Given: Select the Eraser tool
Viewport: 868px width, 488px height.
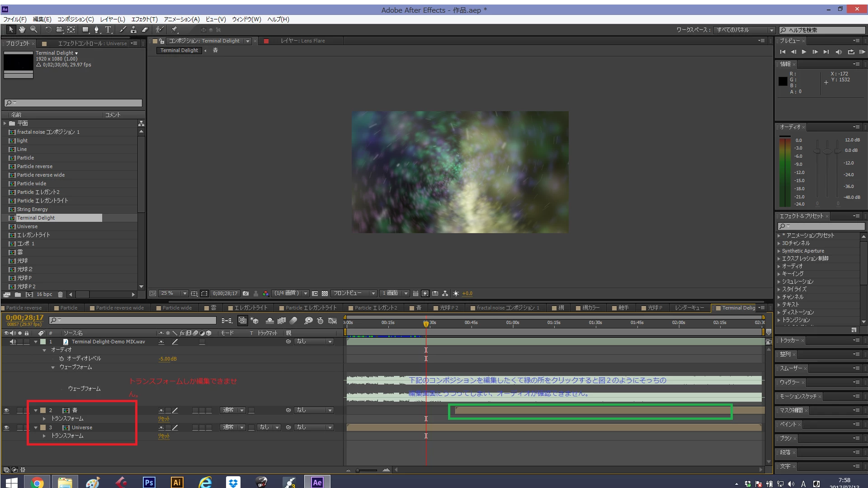Looking at the screenshot, I should tap(145, 30).
